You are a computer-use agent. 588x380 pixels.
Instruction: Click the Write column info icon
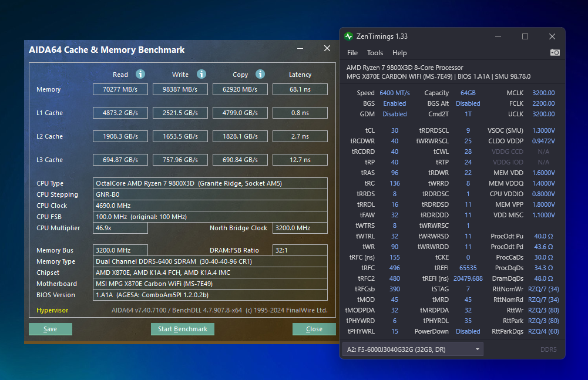(201, 74)
